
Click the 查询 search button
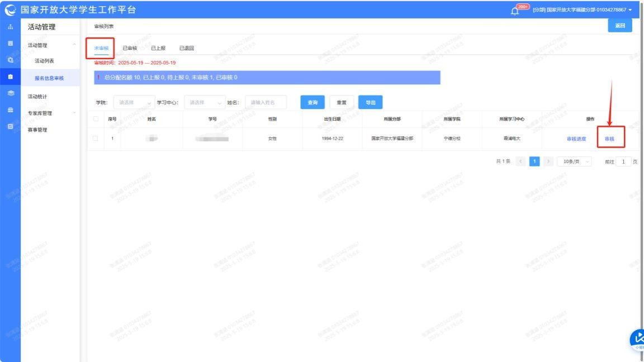(x=312, y=103)
